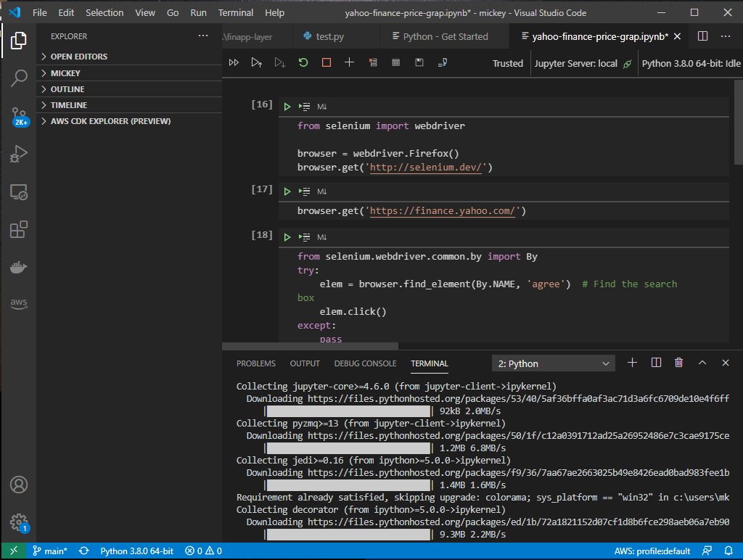743x560 pixels.
Task: Toggle notifications with the bell icon
Action: (730, 551)
